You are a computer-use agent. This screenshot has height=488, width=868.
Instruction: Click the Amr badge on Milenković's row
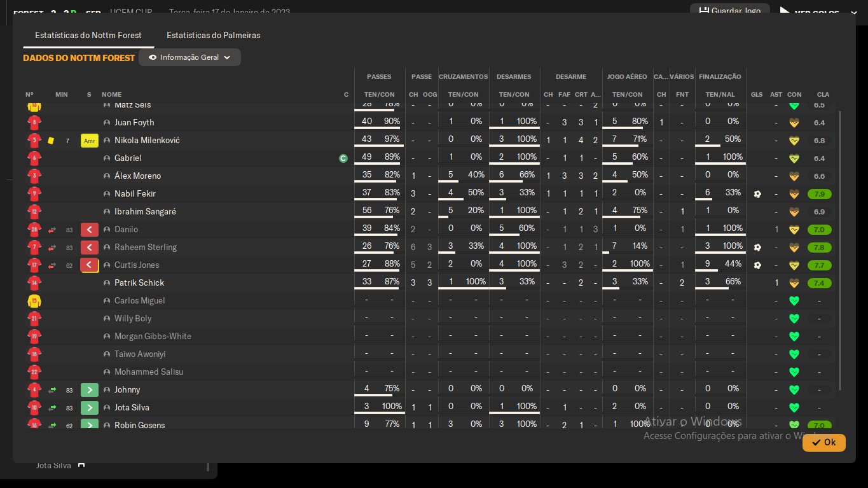tap(90, 141)
